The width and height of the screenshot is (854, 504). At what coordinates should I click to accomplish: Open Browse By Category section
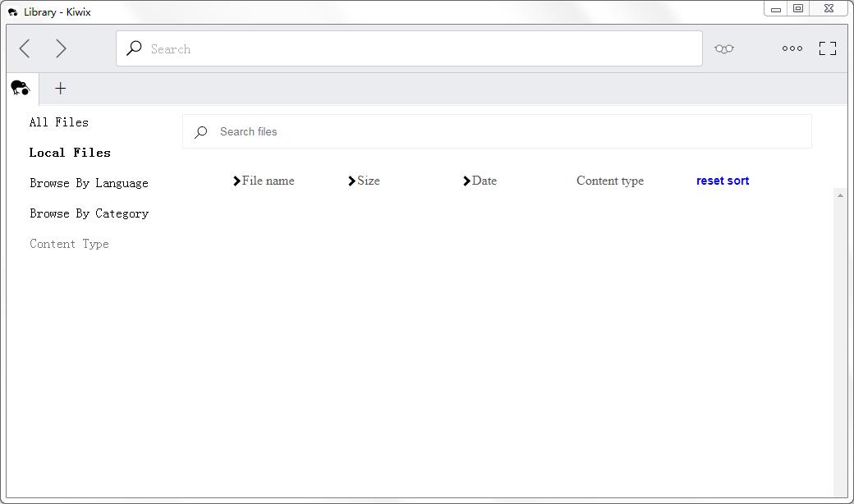pyautogui.click(x=89, y=213)
